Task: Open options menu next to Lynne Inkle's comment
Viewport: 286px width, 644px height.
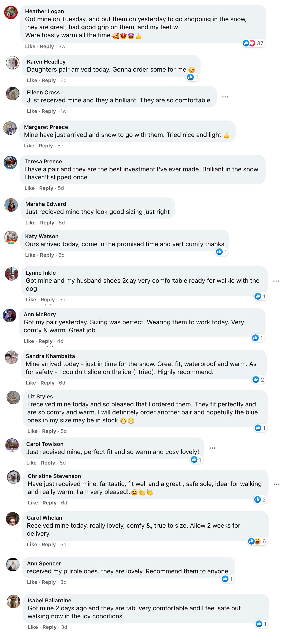Action: click(276, 281)
